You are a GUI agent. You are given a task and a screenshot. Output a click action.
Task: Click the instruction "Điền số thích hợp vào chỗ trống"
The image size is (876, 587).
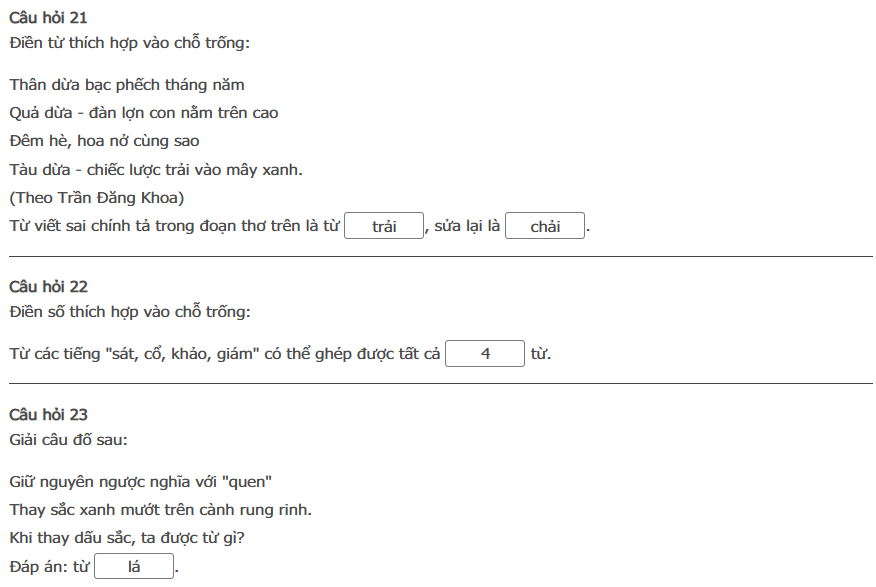(x=130, y=312)
